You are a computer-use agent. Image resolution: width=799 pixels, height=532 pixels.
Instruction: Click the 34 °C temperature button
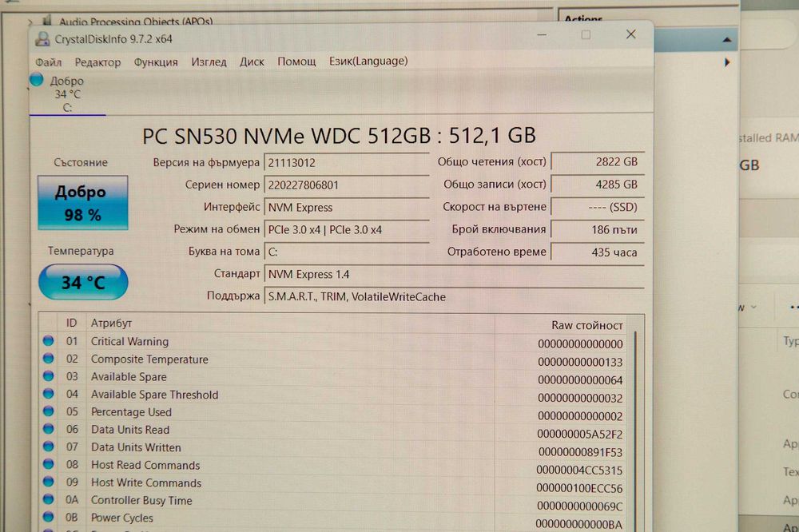(83, 282)
